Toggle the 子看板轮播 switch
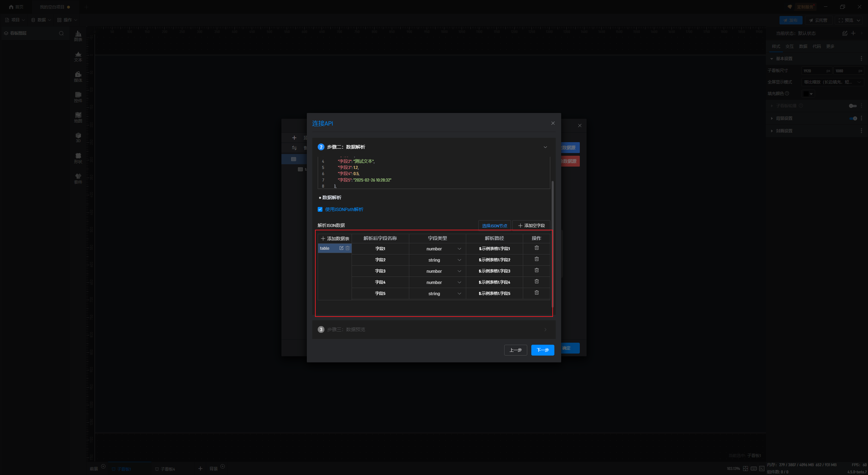 coord(852,106)
